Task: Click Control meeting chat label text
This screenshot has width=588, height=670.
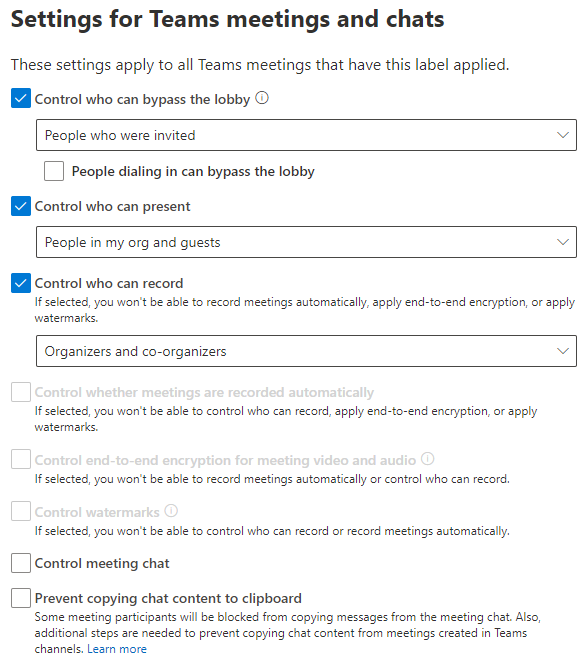Action: 102,563
